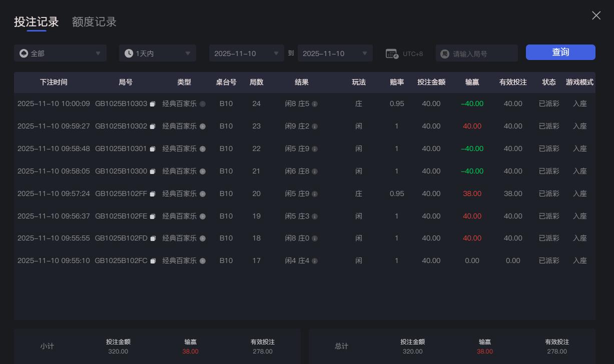
Task: Open result details for 闲8 庄5
Action: click(x=314, y=104)
